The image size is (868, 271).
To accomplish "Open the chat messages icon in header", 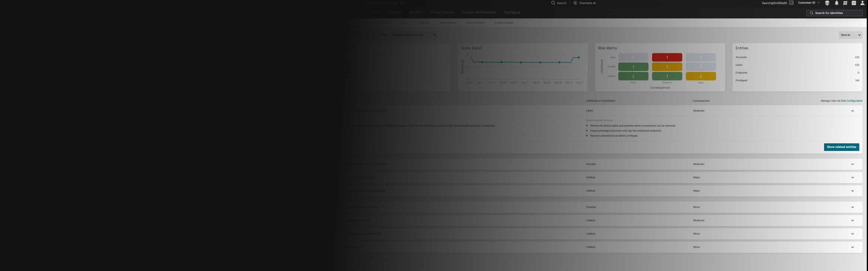I will pos(845,3).
